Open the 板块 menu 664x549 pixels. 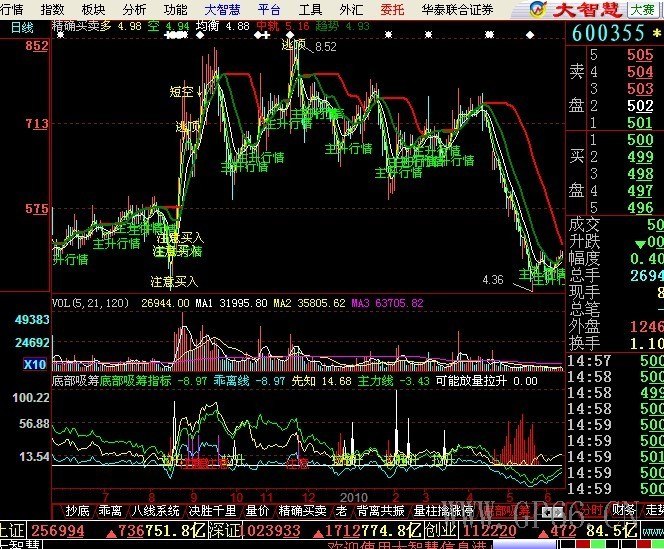coord(93,9)
